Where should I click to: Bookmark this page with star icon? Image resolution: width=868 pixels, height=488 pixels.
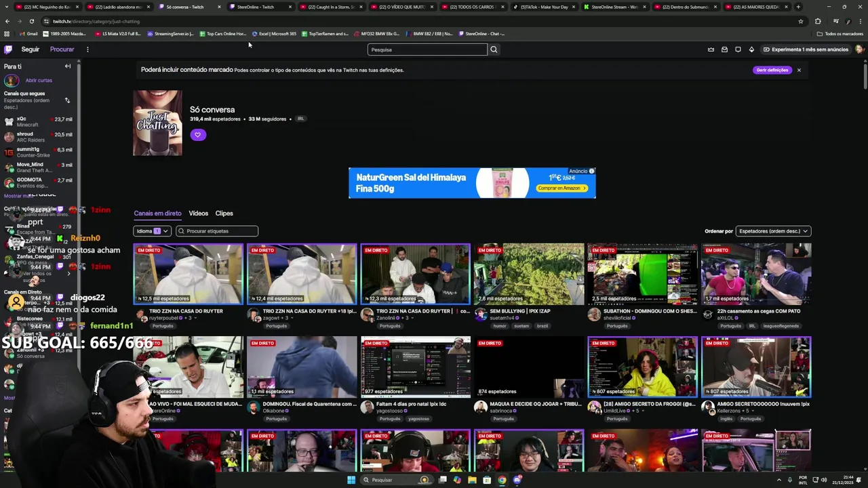(801, 21)
